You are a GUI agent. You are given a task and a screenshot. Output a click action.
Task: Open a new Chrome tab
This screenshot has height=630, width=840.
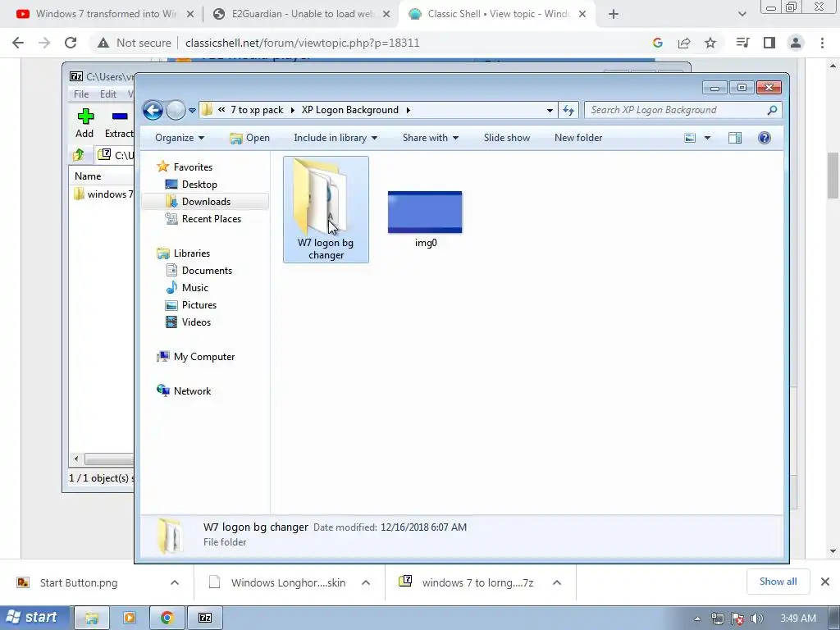click(x=614, y=15)
